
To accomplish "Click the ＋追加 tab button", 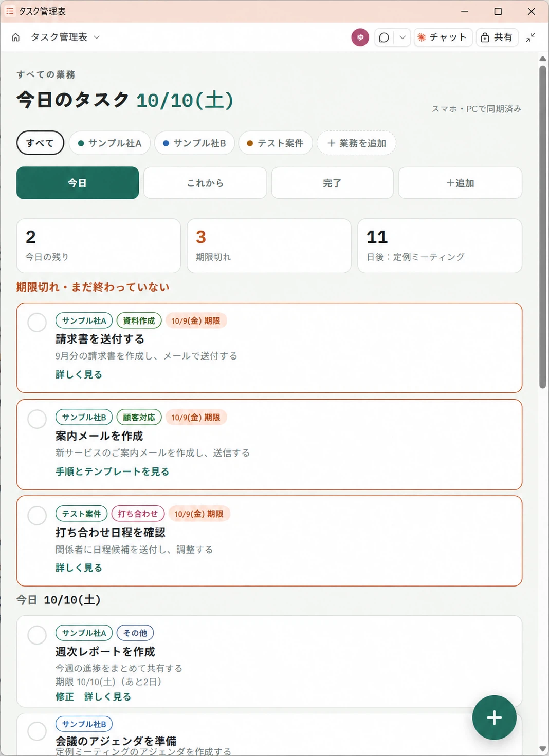I will click(460, 183).
